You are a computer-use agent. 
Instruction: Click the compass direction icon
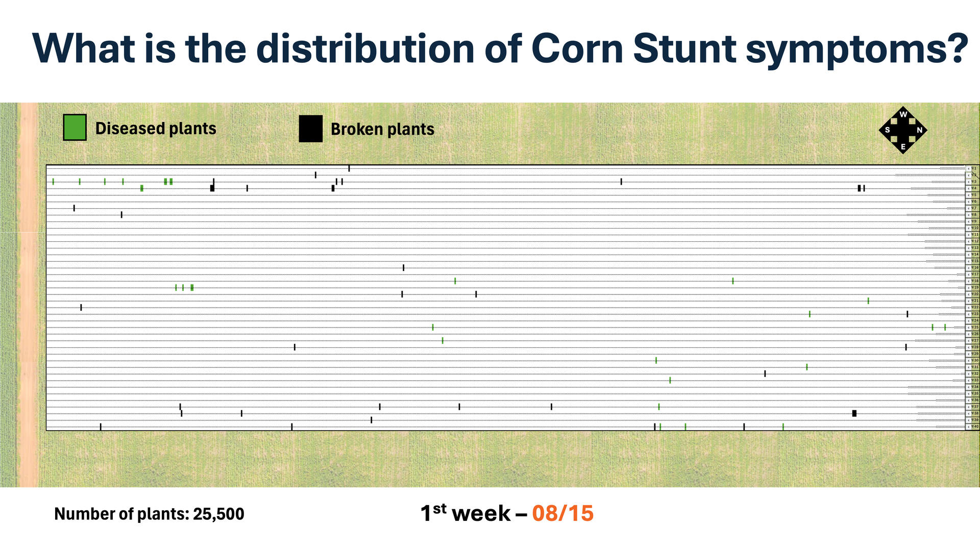pyautogui.click(x=902, y=130)
